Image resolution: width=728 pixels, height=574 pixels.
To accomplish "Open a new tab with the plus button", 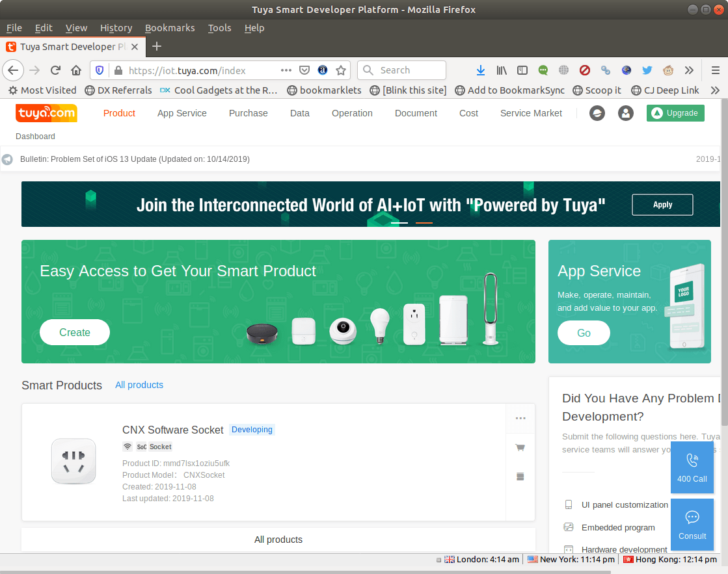I will (x=157, y=46).
